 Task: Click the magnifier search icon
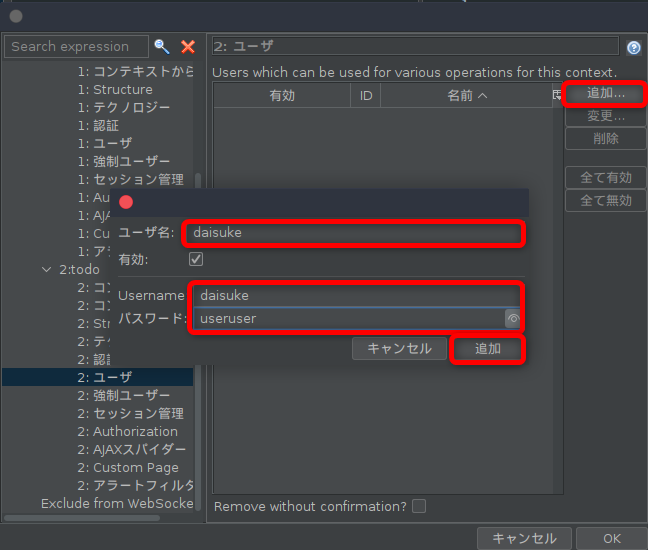click(x=162, y=47)
